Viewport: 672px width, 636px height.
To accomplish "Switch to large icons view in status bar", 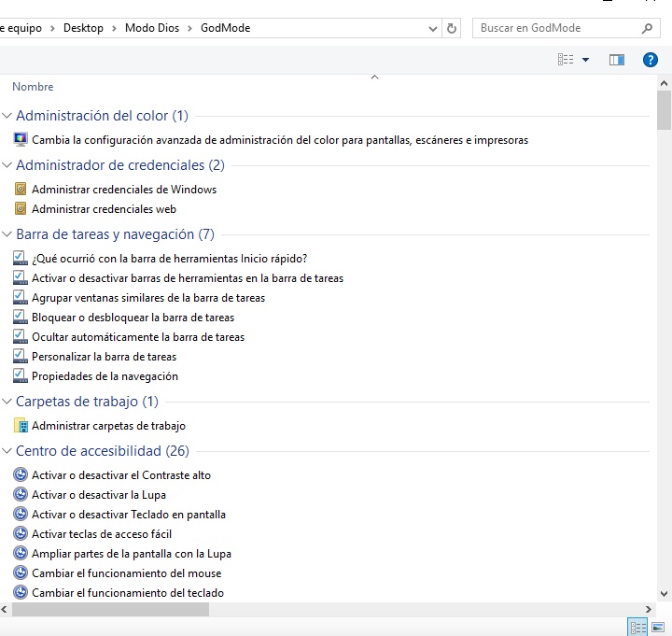I will click(x=658, y=627).
